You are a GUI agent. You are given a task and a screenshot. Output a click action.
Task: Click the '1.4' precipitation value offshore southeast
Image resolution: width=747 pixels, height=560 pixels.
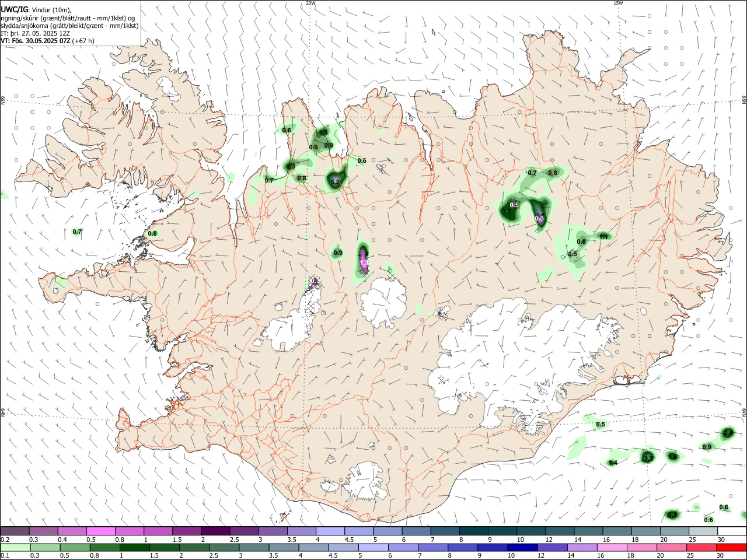pyautogui.click(x=613, y=463)
